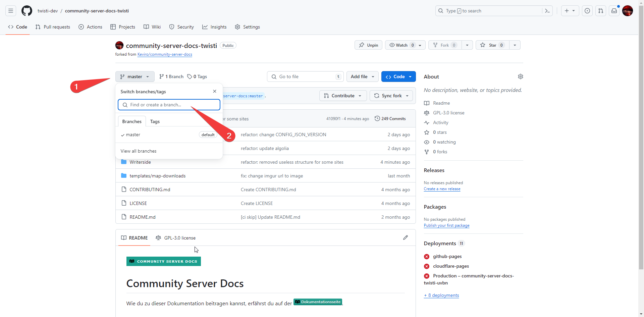Star the repository
644x317 pixels.
click(492, 45)
